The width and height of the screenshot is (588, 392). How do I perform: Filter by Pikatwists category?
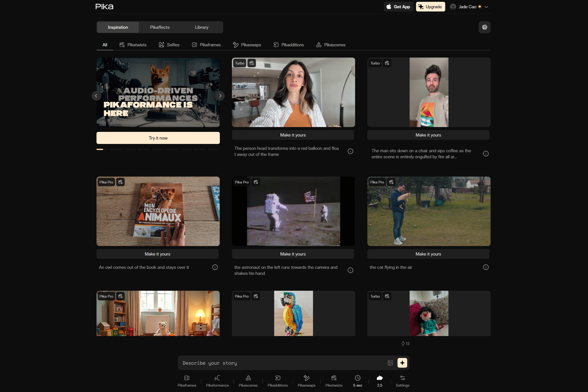pos(133,45)
